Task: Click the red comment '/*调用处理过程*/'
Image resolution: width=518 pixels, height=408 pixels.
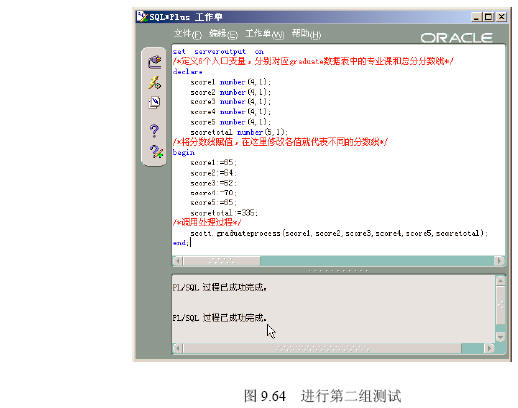Action: point(207,222)
